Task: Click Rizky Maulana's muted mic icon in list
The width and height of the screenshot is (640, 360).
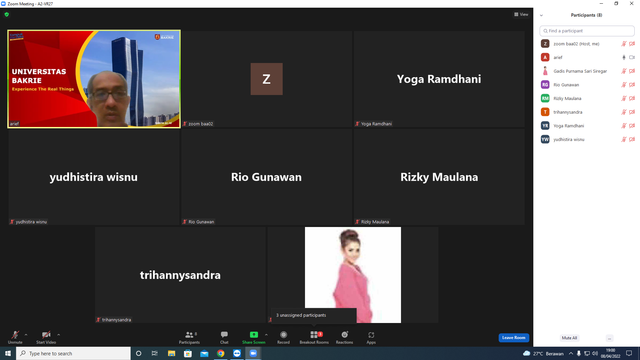Action: [624, 98]
